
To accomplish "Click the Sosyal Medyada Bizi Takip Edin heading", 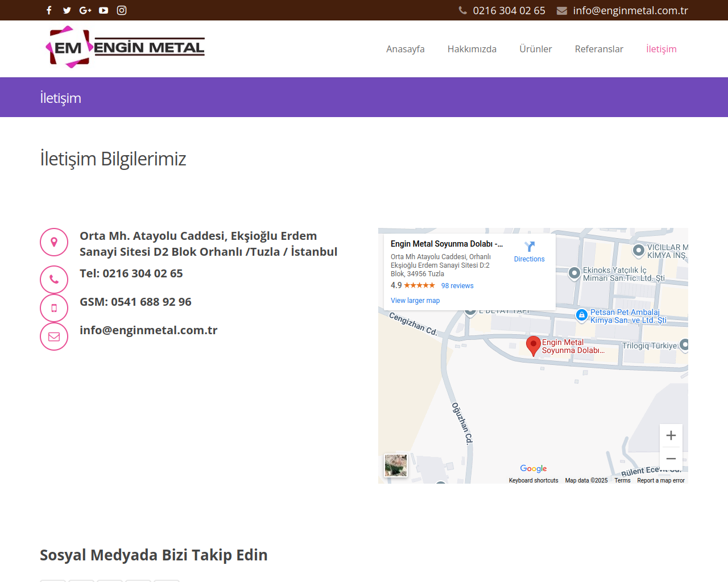I will pyautogui.click(x=154, y=555).
